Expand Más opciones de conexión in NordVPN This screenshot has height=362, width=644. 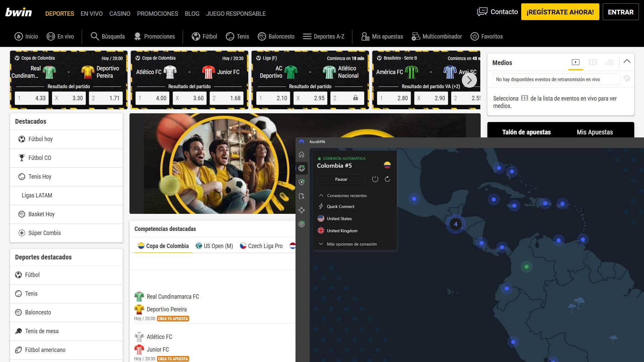tap(321, 244)
